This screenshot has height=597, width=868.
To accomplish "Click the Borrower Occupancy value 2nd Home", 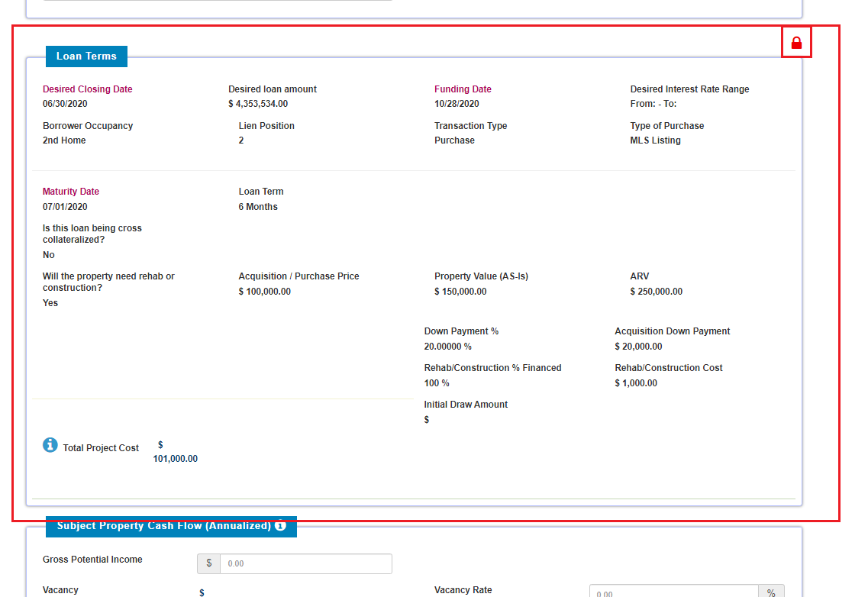I will click(64, 140).
